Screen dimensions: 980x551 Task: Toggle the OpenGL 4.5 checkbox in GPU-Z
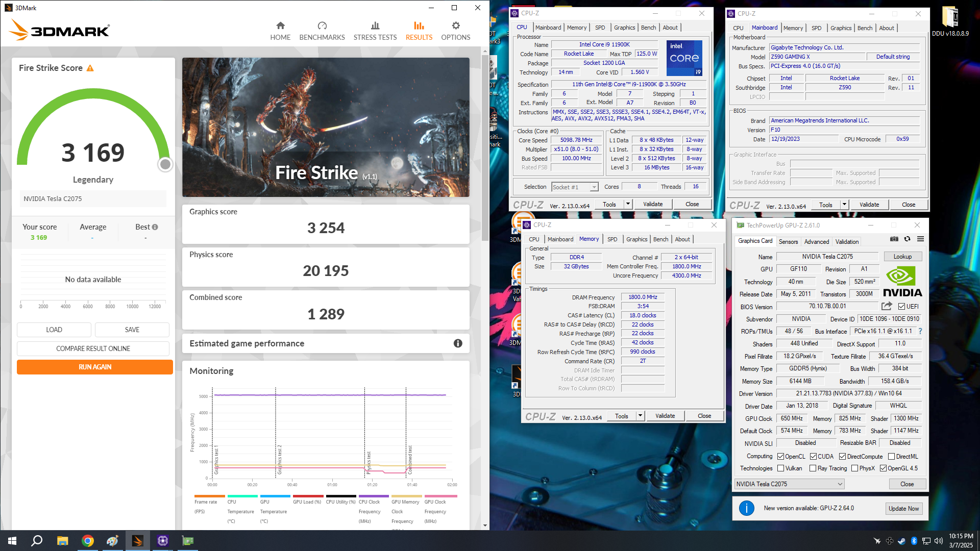point(883,468)
